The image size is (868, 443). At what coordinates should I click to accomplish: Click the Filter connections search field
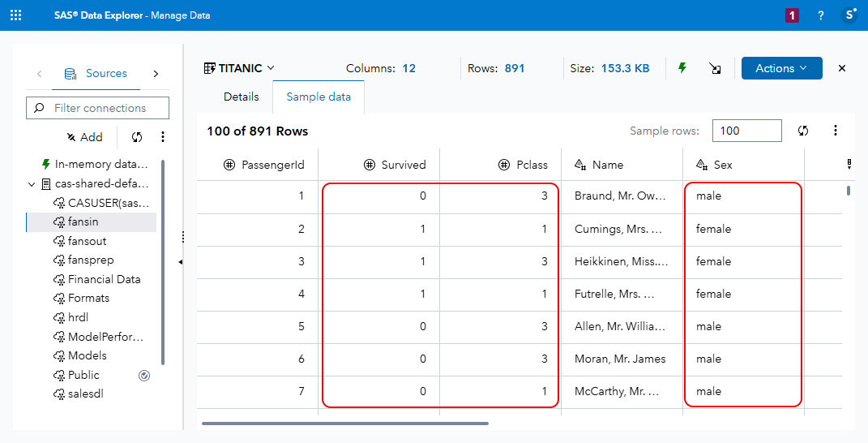coord(97,108)
